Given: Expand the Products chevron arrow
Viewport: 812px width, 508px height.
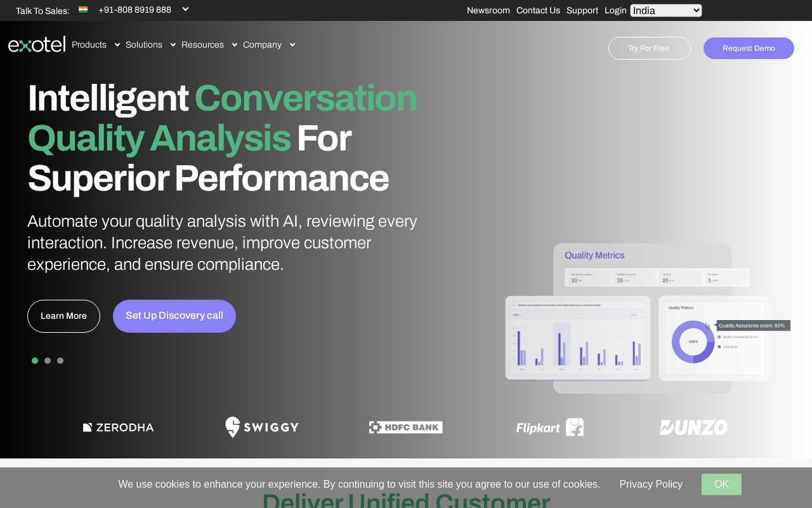Looking at the screenshot, I should click(117, 44).
